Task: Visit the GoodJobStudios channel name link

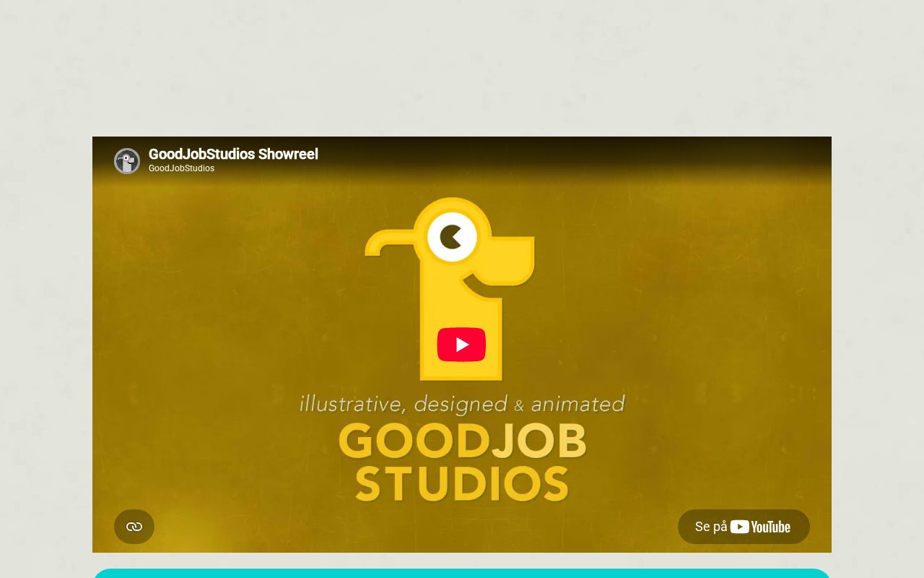Action: (181, 168)
